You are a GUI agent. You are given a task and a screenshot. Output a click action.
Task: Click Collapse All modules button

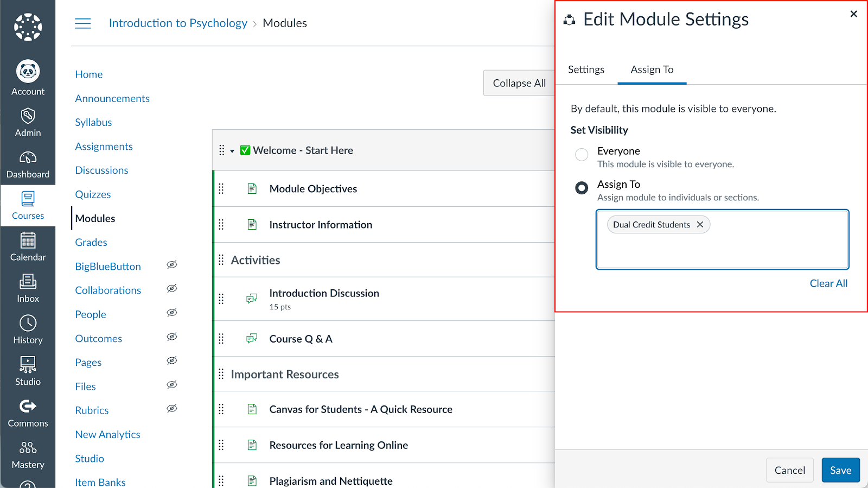click(519, 83)
